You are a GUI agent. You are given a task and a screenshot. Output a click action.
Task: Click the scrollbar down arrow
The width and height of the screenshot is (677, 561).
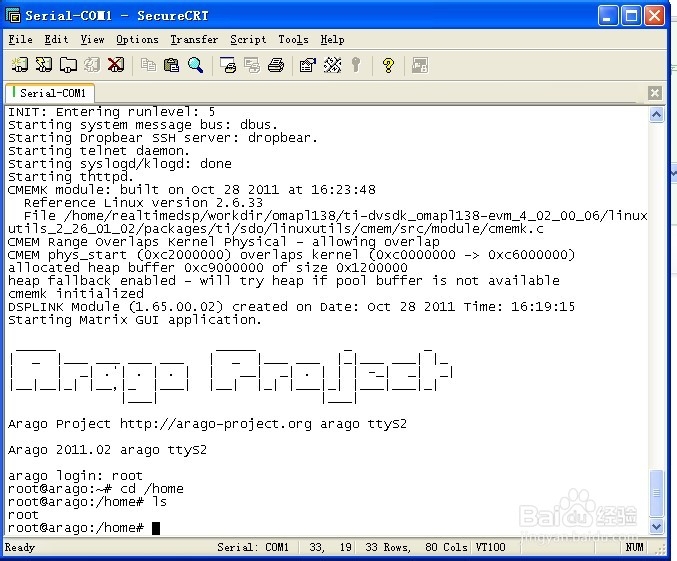[x=656, y=526]
